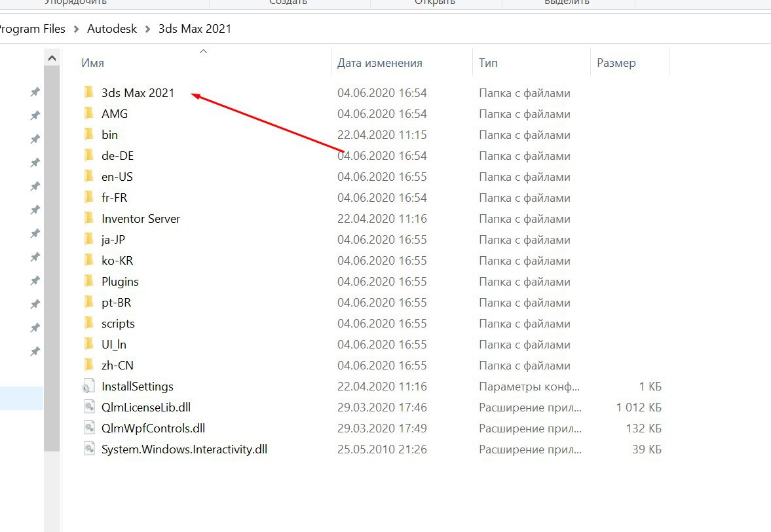Select the System.Windows.Interactivity.dll file name
771x532 pixels.
tap(184, 449)
